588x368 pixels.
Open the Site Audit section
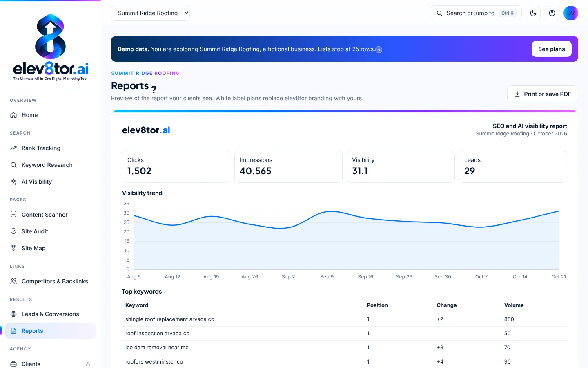51,231
